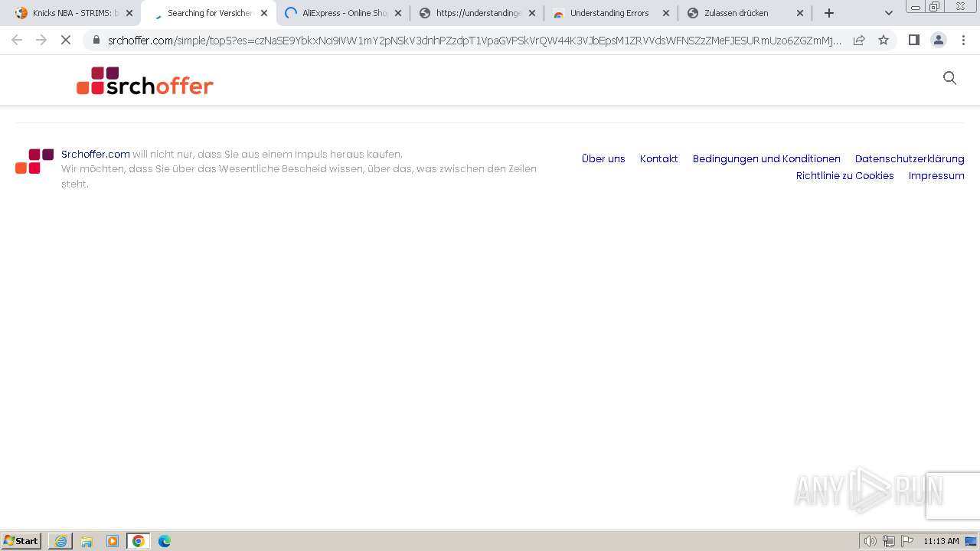This screenshot has height=551, width=980.
Task: Launch Microsoft Edge from taskbar
Action: 165,541
